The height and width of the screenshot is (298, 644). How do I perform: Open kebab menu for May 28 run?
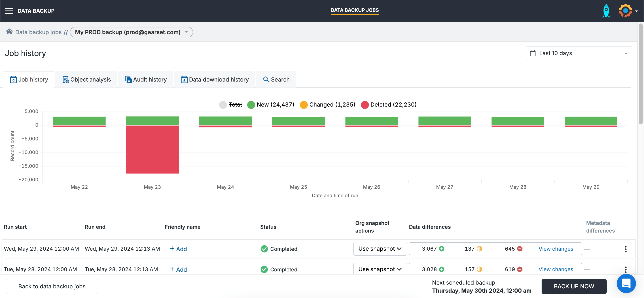[625, 269]
